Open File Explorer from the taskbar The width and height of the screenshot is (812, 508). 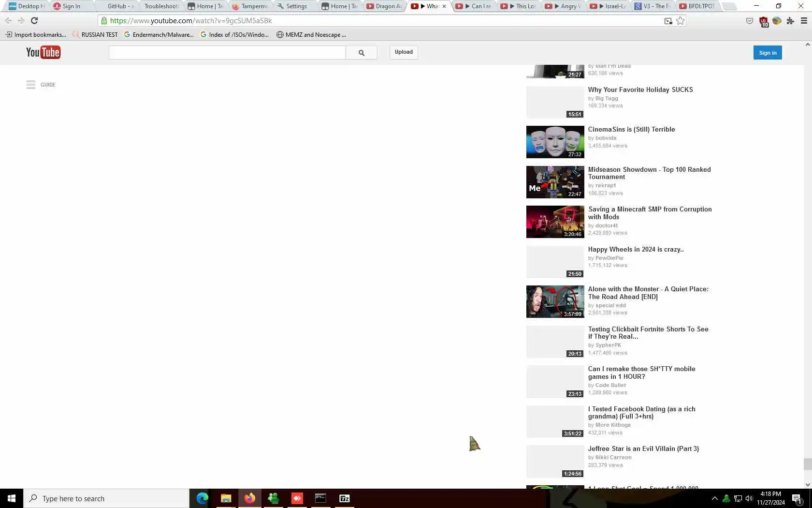(226, 498)
